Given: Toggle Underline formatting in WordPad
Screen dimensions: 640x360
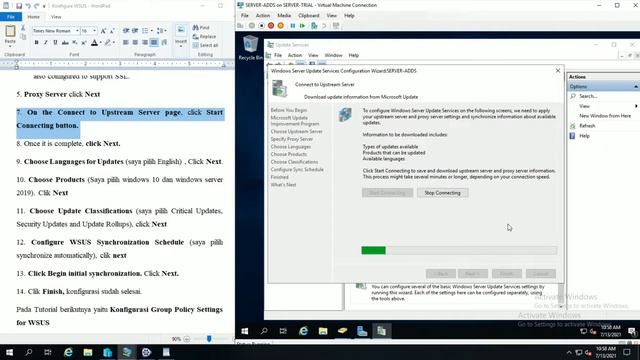Looking at the screenshot, I should pyautogui.click(x=55, y=42).
